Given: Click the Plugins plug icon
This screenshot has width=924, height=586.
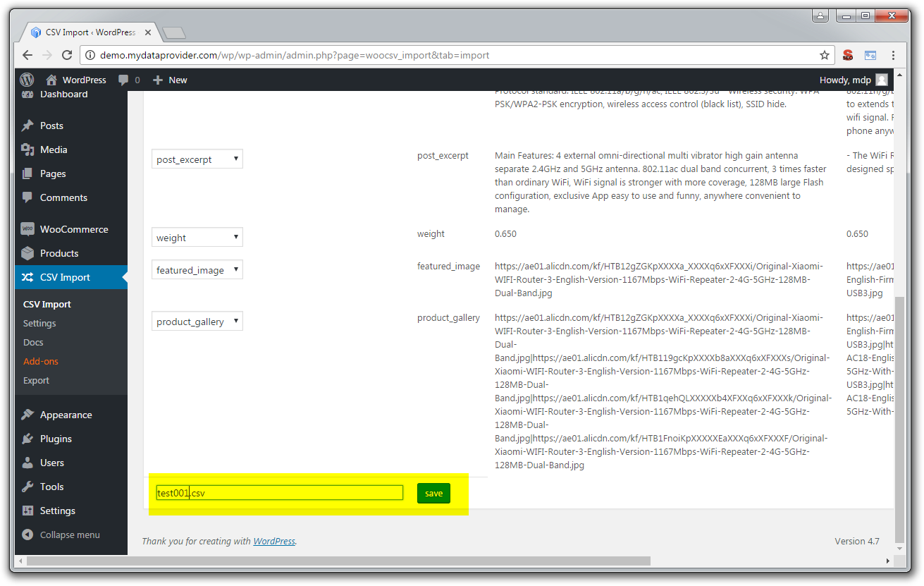Looking at the screenshot, I should coord(27,439).
